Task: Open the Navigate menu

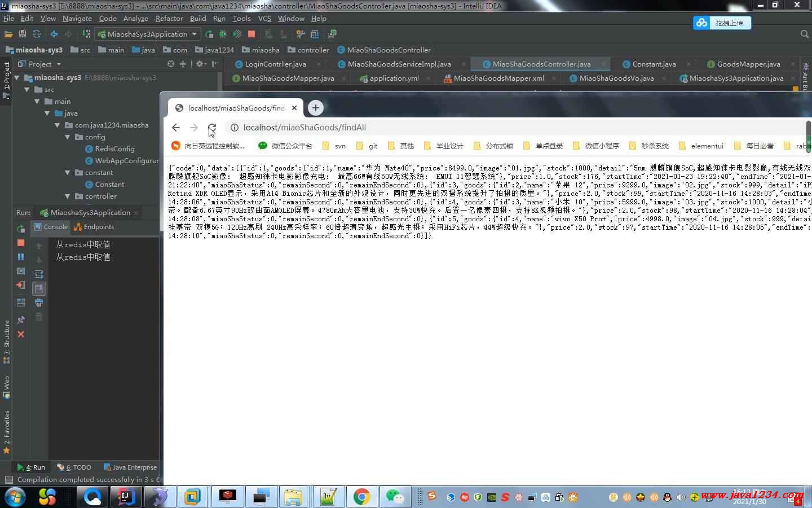Action: 77,18
